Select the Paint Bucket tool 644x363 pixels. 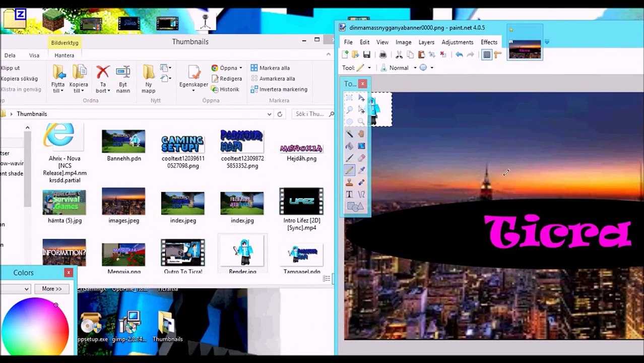(349, 146)
